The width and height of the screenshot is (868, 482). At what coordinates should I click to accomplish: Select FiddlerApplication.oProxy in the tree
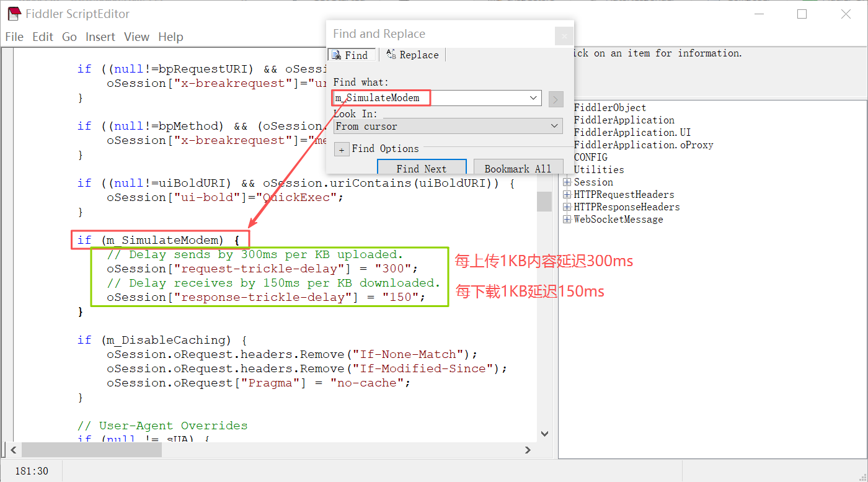coord(644,145)
